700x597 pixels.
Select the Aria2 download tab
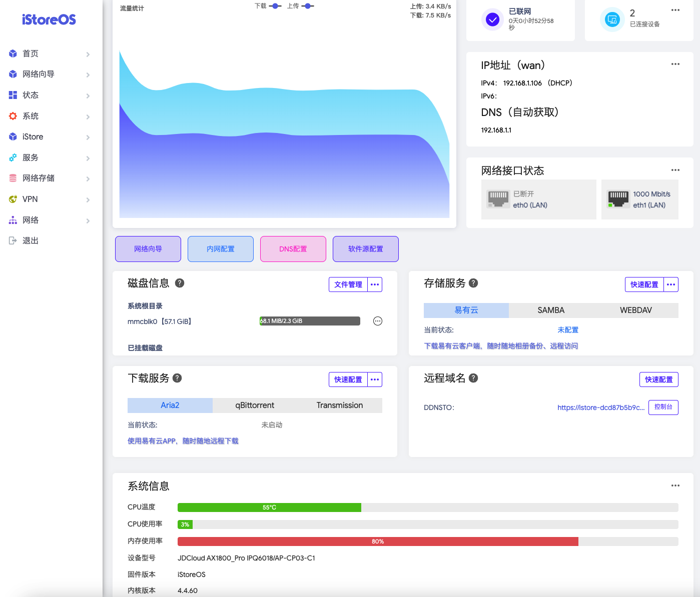[x=170, y=405]
